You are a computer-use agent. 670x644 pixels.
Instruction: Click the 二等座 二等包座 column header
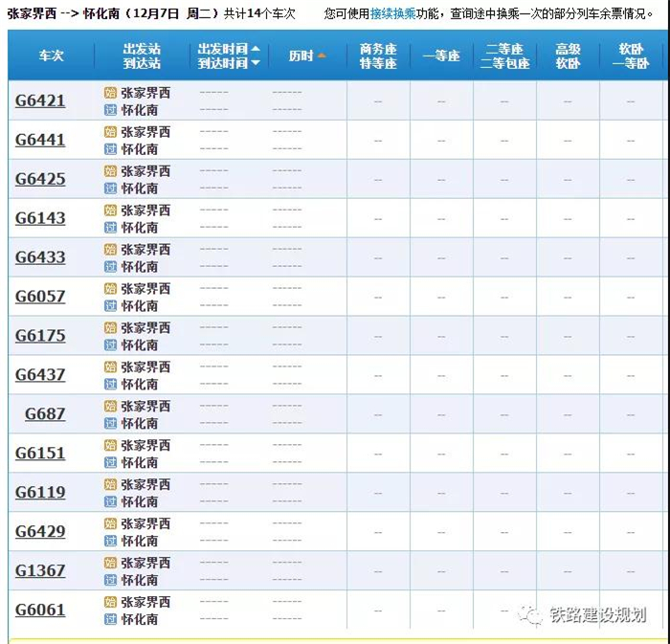coord(504,56)
